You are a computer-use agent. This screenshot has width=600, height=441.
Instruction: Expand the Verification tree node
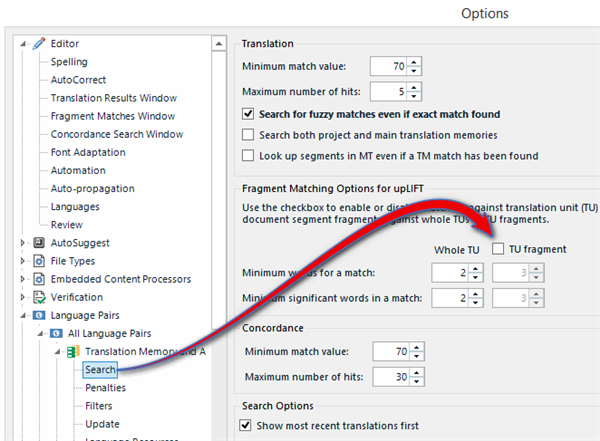[x=23, y=297]
